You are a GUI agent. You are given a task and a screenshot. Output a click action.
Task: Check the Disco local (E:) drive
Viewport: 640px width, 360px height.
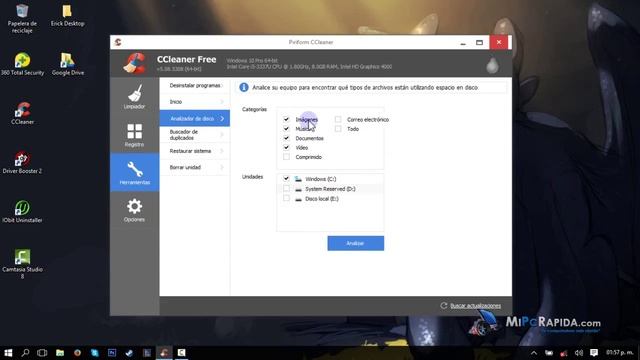(x=286, y=198)
